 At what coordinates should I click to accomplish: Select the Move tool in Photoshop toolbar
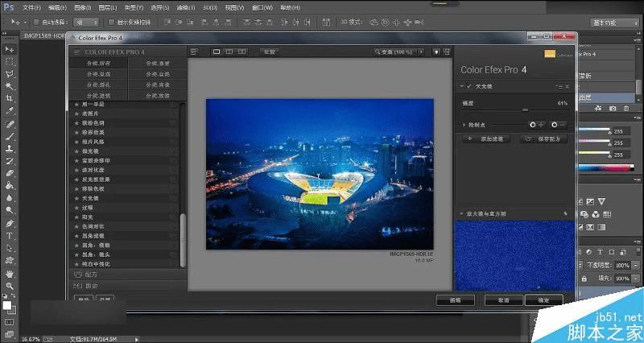click(10, 49)
